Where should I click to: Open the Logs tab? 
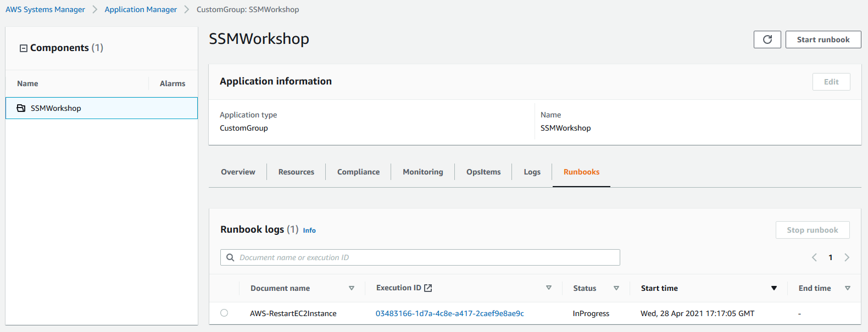[x=532, y=172]
